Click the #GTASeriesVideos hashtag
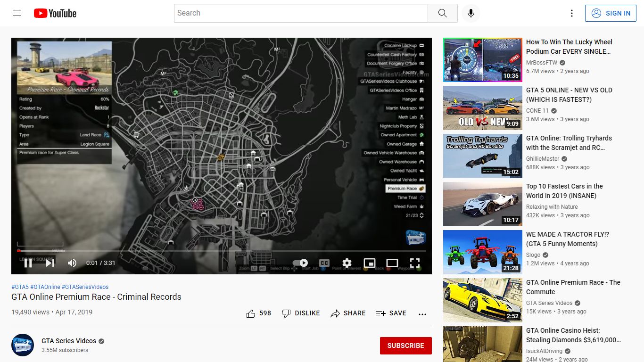 pyautogui.click(x=85, y=287)
